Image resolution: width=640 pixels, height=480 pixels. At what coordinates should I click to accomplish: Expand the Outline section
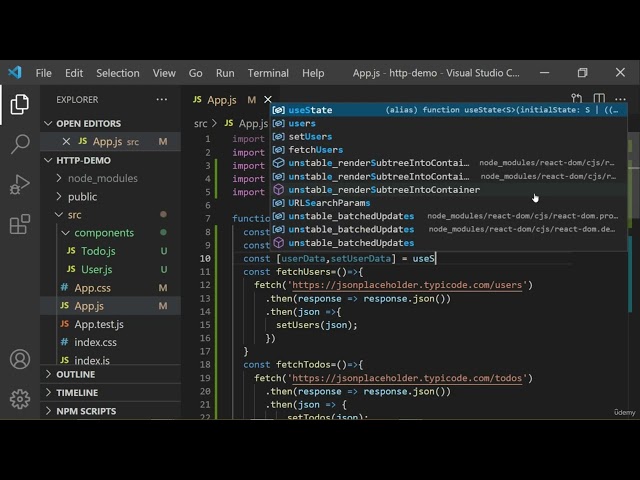click(x=110, y=374)
